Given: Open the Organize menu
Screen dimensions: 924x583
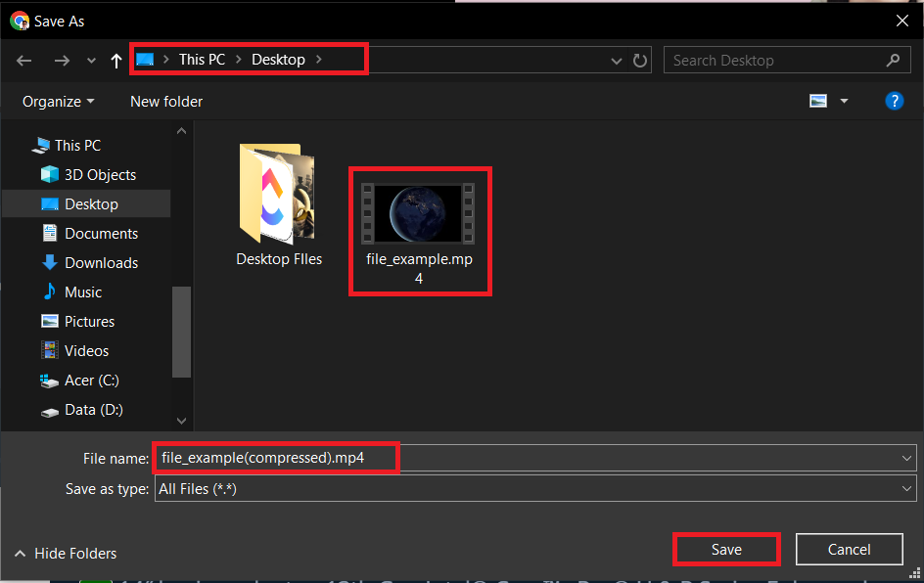Looking at the screenshot, I should 57,101.
